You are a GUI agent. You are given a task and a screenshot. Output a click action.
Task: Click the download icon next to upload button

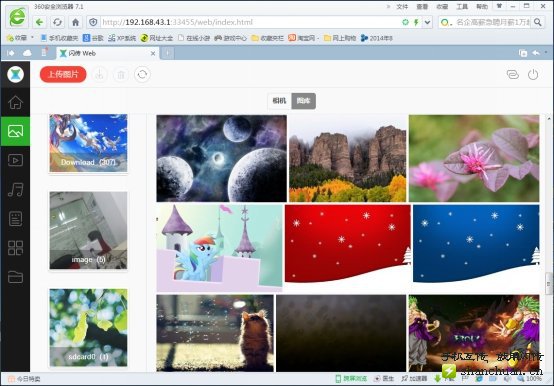point(100,75)
